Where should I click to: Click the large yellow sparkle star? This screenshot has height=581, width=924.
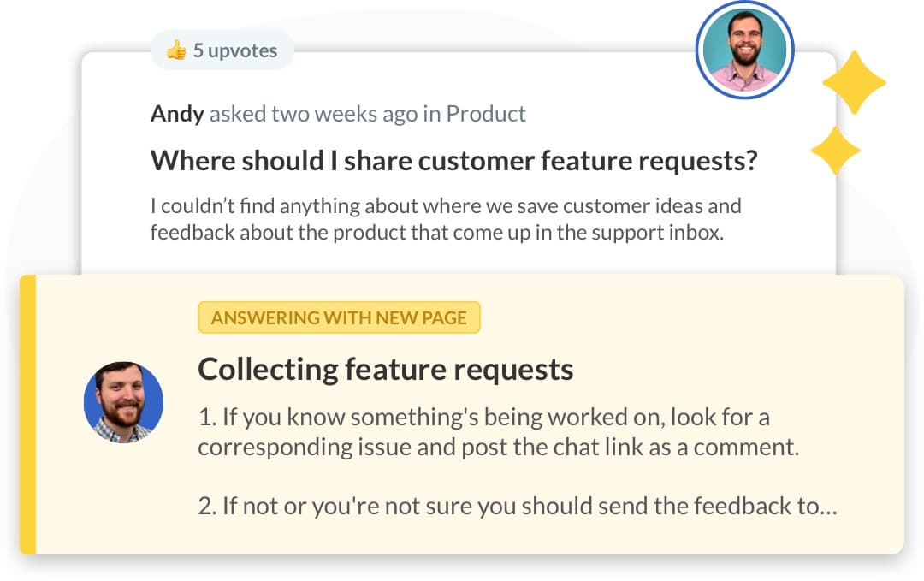pyautogui.click(x=853, y=82)
